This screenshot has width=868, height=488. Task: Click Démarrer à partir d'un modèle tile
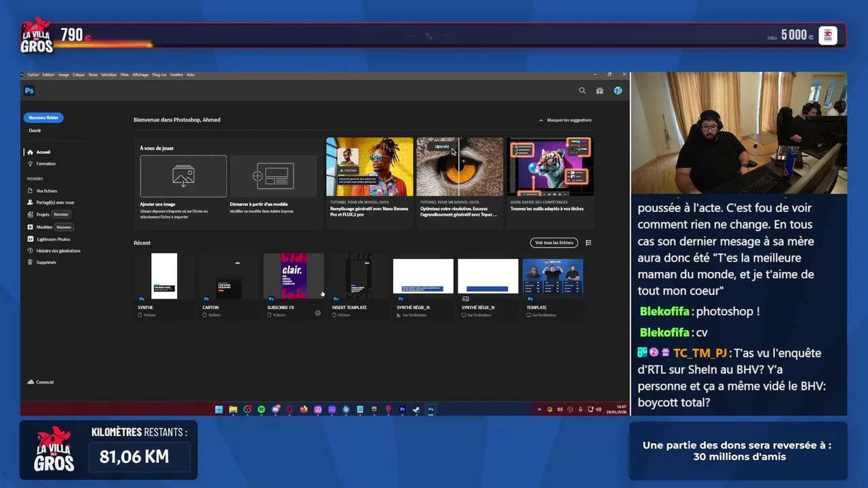coord(273,176)
